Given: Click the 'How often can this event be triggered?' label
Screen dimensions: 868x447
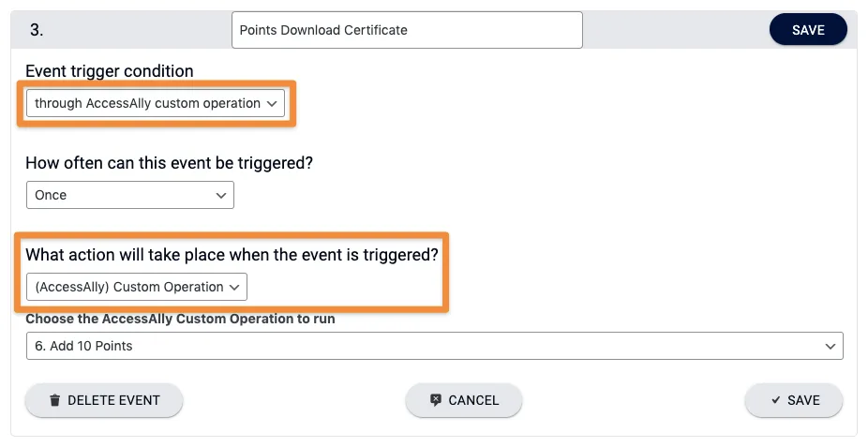Looking at the screenshot, I should [x=169, y=162].
